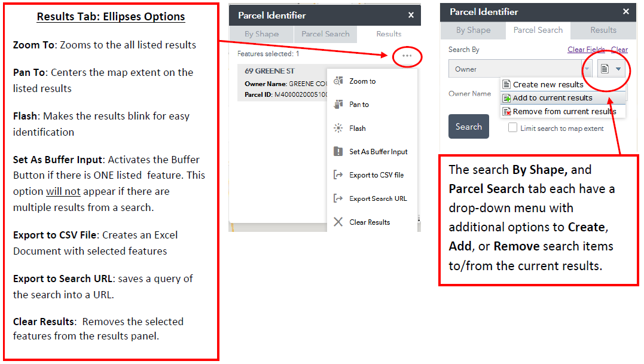Click the Clear Fields link
The width and height of the screenshot is (644, 364).
point(587,49)
